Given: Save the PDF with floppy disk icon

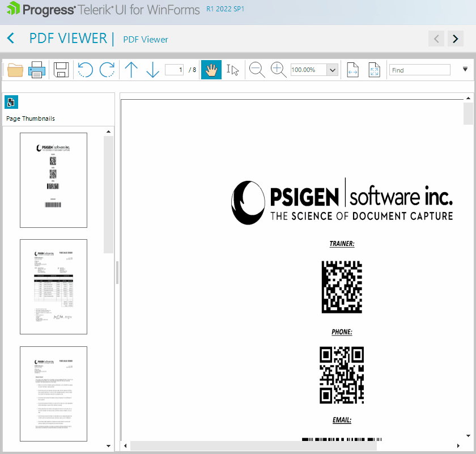Looking at the screenshot, I should click(61, 70).
